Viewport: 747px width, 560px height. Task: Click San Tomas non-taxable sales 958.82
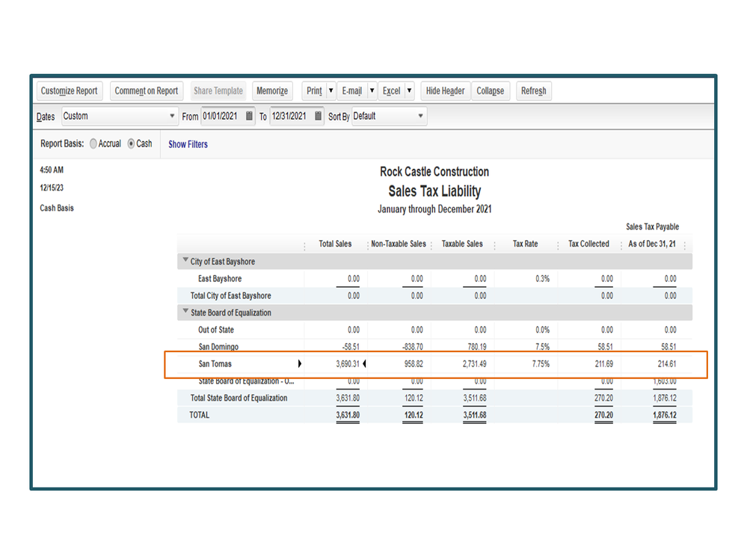(414, 364)
